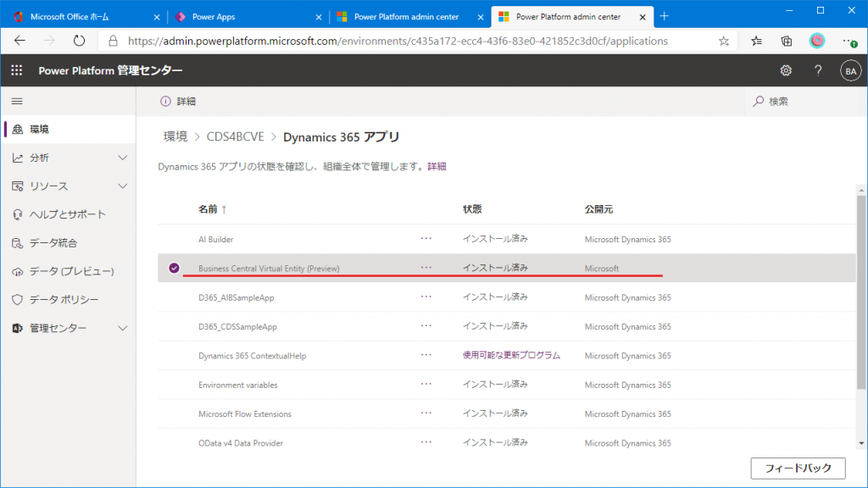Open browser settings and more menu
Viewport: 868px width, 488px height.
click(x=849, y=41)
